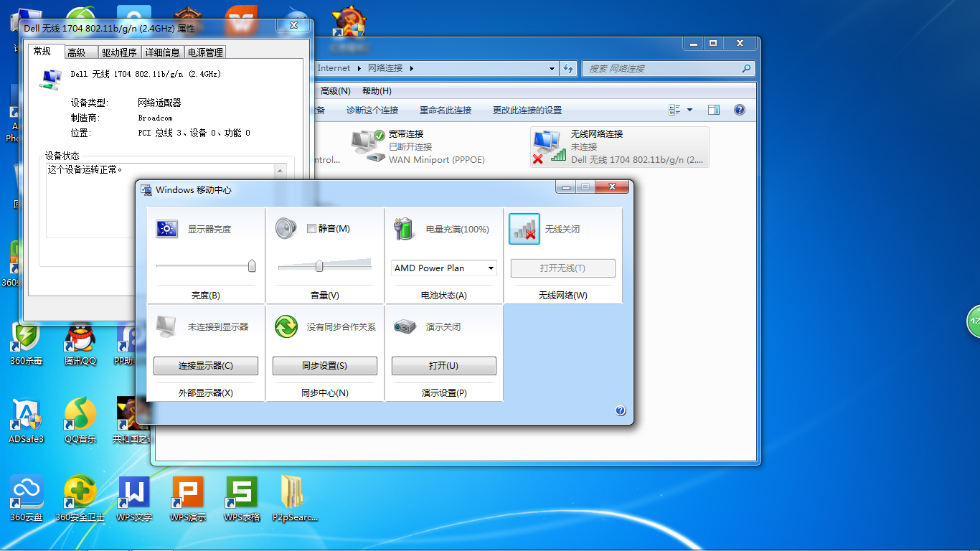Open Mobility Center help question mark
The width and height of the screenshot is (980, 551).
click(x=621, y=411)
